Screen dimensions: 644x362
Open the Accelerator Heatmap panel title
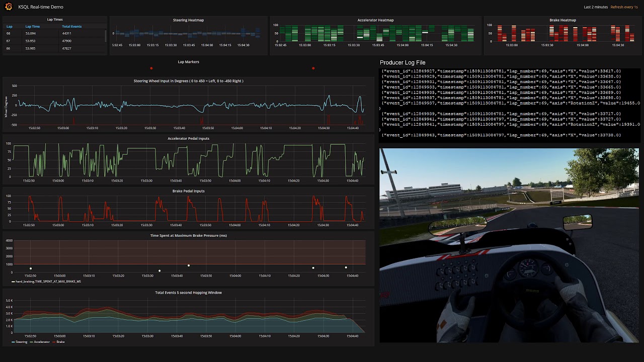pos(375,20)
